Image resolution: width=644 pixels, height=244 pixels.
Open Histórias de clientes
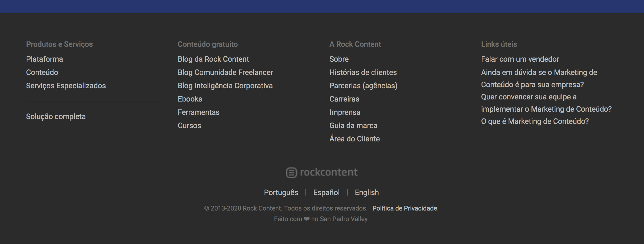pos(363,72)
